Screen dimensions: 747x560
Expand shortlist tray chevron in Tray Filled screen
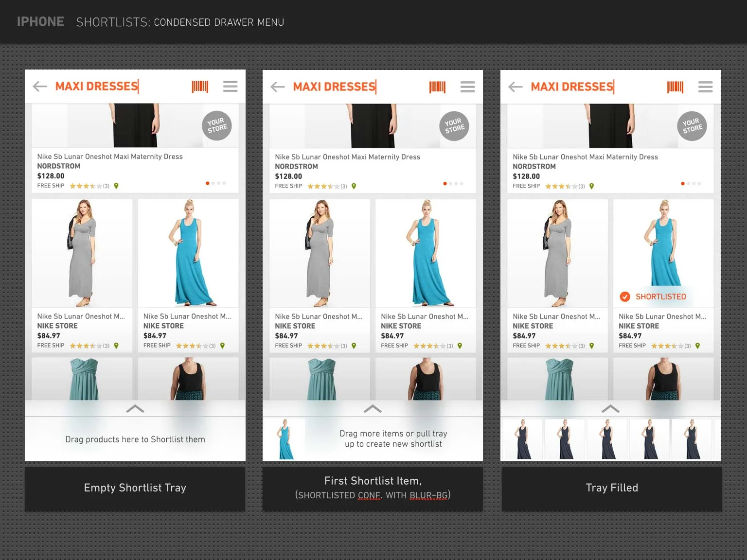(611, 409)
